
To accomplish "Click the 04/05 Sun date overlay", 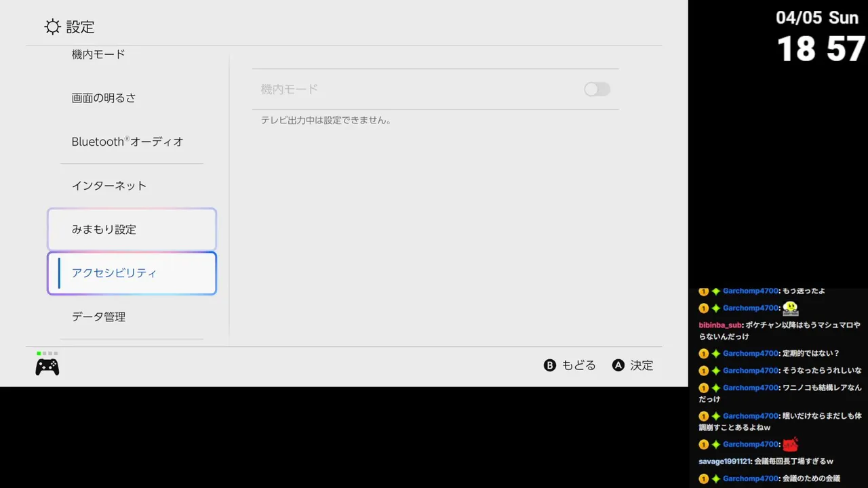I will (x=817, y=18).
